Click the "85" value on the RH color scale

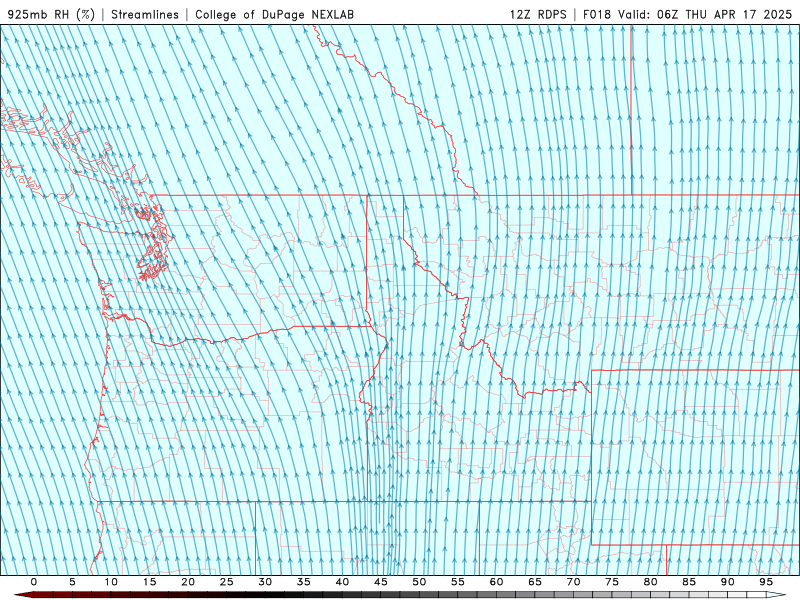coord(689,582)
